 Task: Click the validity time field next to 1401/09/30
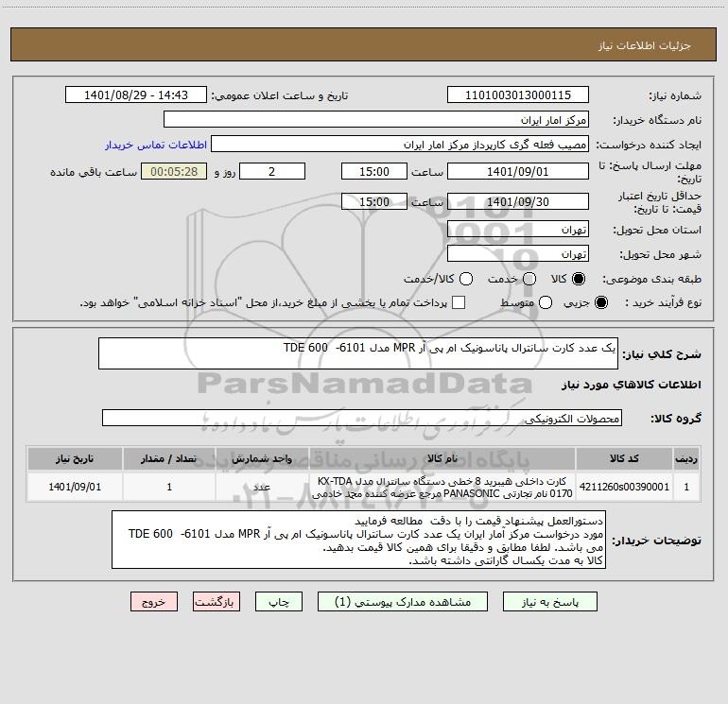[x=374, y=201]
